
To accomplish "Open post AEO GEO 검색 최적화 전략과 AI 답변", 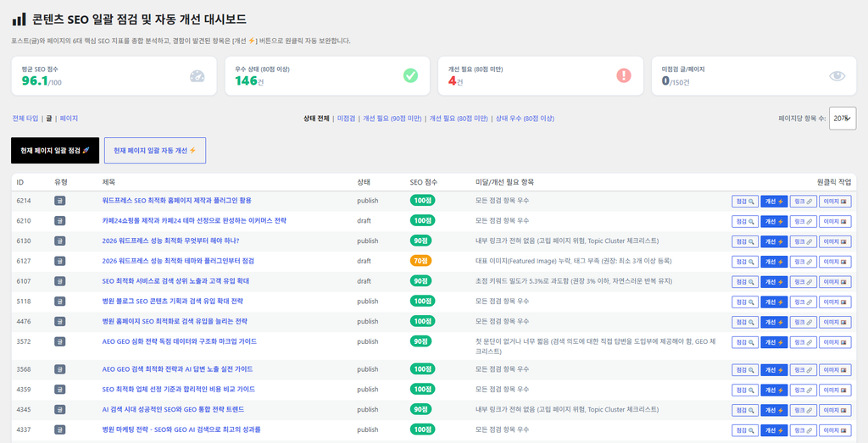I will [x=177, y=369].
